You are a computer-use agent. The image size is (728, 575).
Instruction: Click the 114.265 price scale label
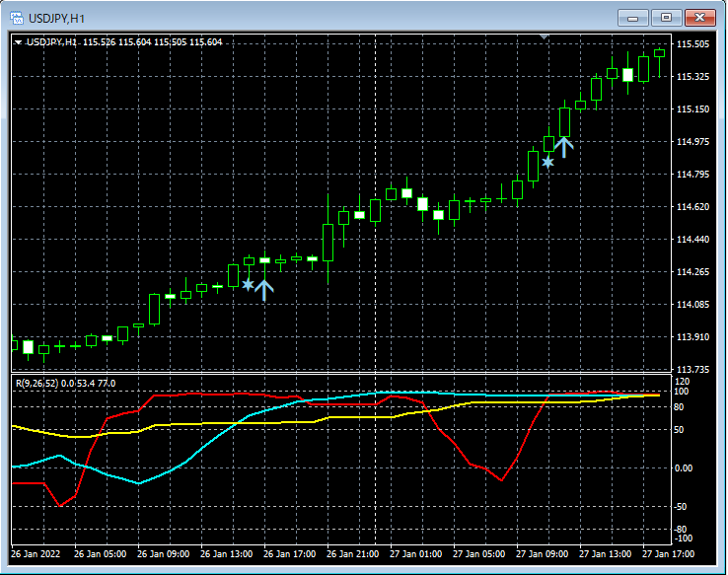[695, 272]
